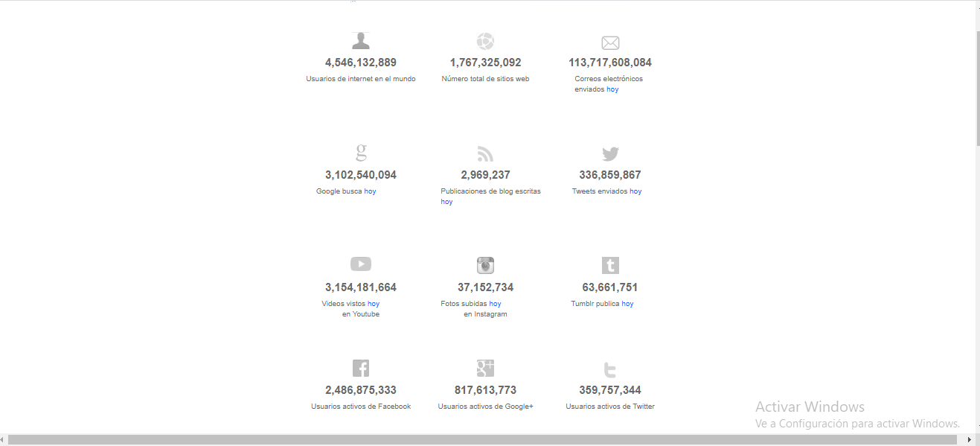Select the 63,661,751 Tumblr posts count
This screenshot has width=980, height=446.
click(610, 287)
